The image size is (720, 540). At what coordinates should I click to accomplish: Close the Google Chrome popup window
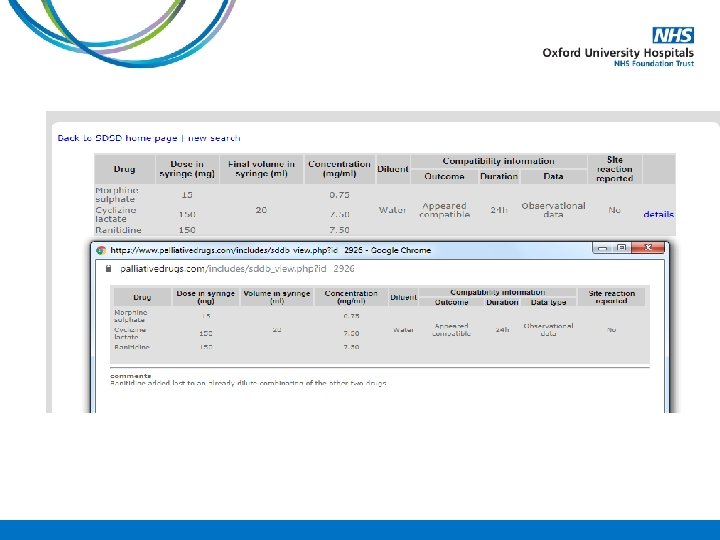tap(648, 248)
